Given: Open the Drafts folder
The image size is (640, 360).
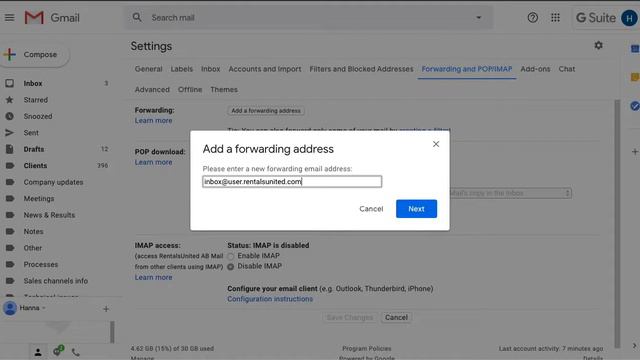Looking at the screenshot, I should click(33, 149).
